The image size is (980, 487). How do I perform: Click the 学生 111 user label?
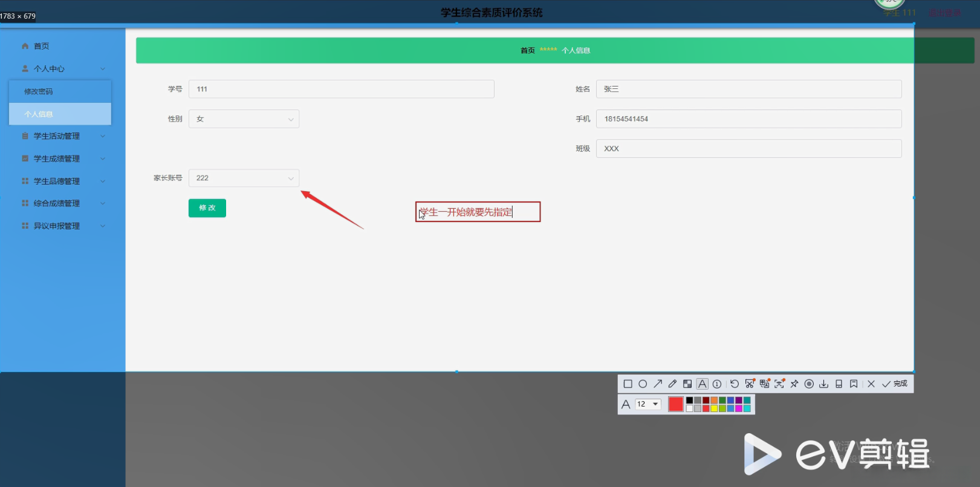[900, 13]
